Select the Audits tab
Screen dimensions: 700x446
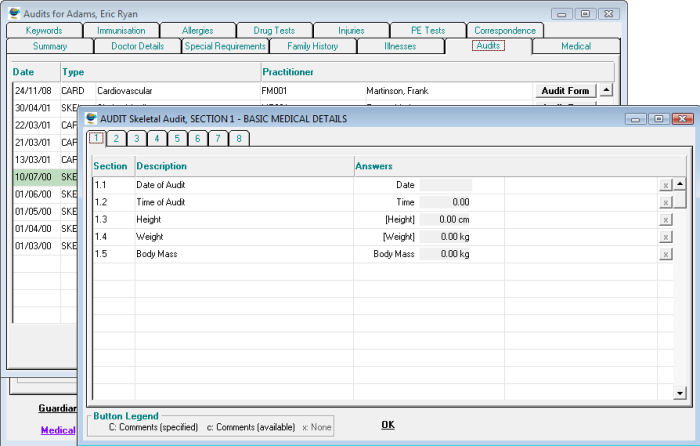[488, 46]
